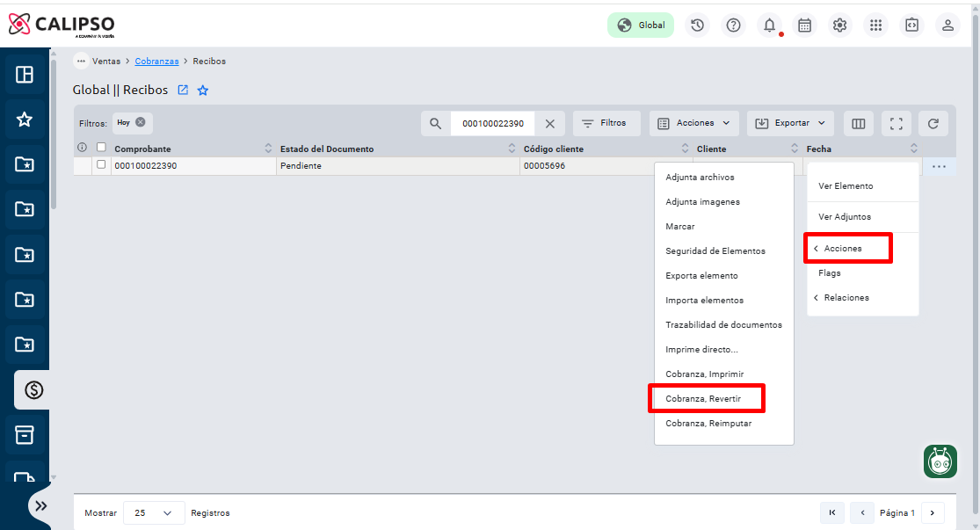
Task: Remove the Hoy filter chip
Action: click(141, 122)
